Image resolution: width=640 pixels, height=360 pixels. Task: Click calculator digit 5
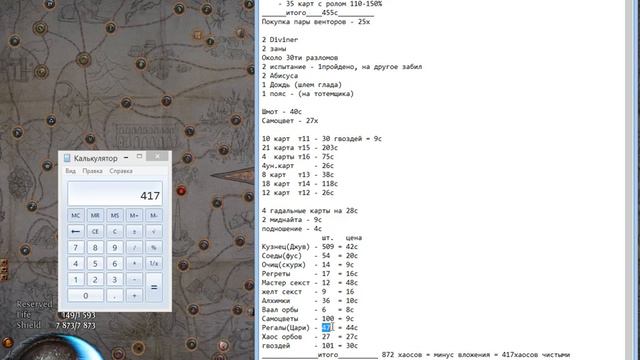95,263
